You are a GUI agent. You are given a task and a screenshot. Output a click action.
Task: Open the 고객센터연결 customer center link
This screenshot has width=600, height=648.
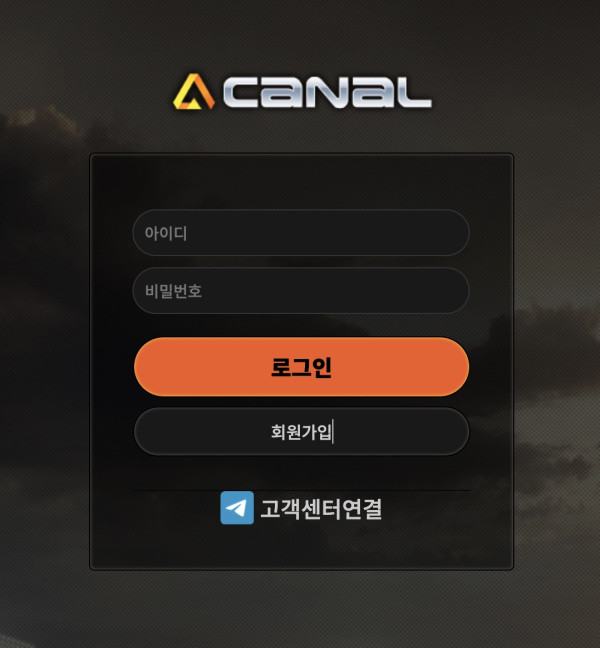[321, 509]
